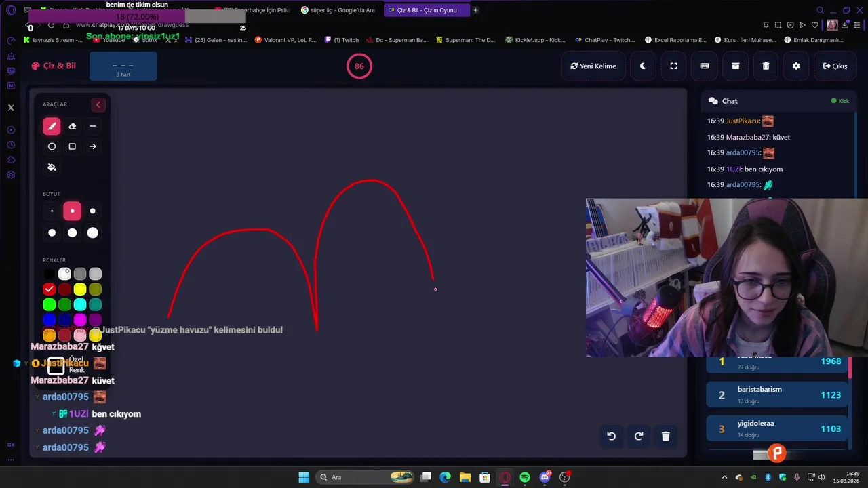Pick the white color swatch
This screenshot has height=488, width=868.
(x=64, y=274)
